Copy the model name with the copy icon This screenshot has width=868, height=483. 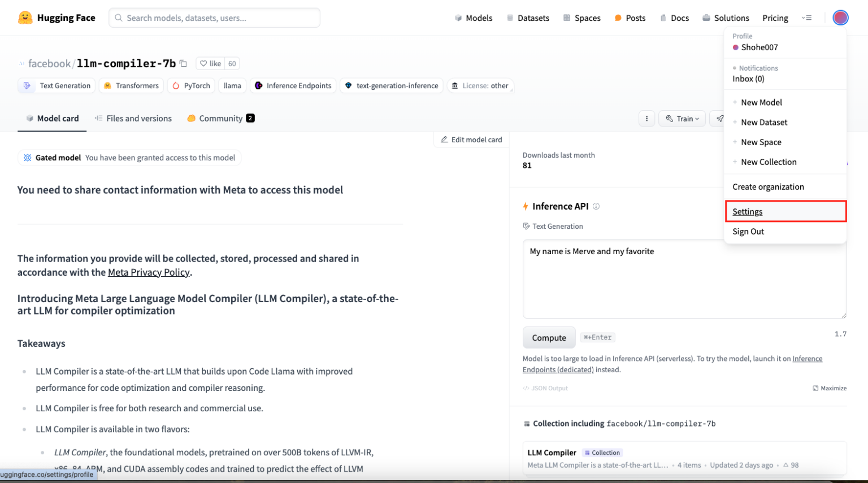tap(183, 63)
